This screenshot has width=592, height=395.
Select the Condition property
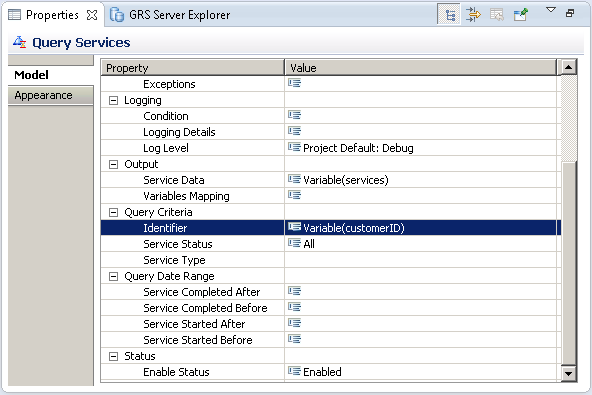point(166,116)
